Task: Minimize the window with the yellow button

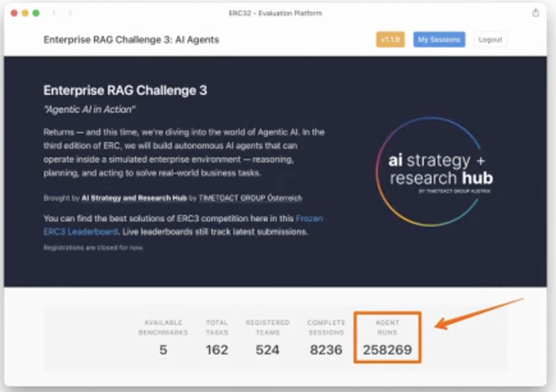Action: [x=25, y=13]
